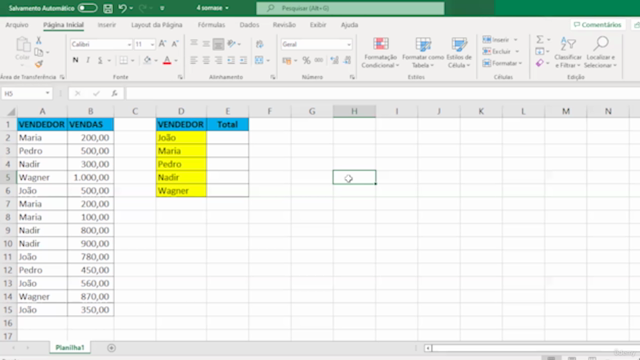Click the Wrap Text icon
This screenshot has width=640, height=360.
tap(259, 44)
